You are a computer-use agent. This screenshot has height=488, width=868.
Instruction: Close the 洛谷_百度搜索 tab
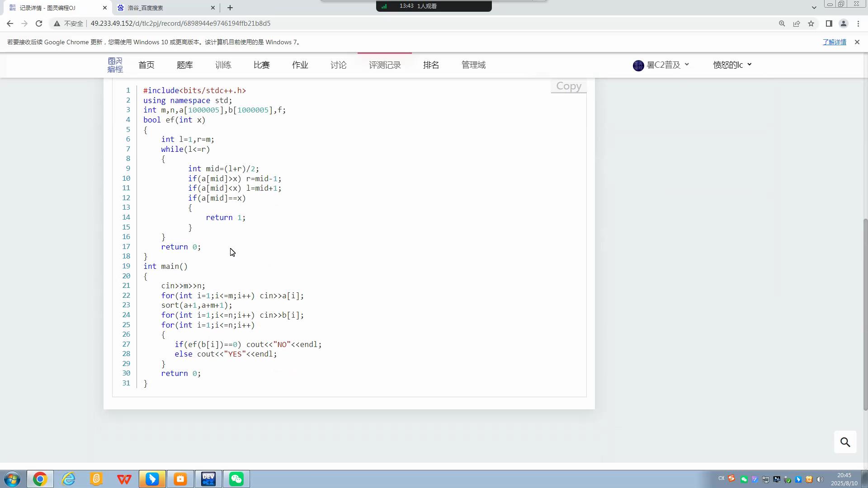(213, 8)
